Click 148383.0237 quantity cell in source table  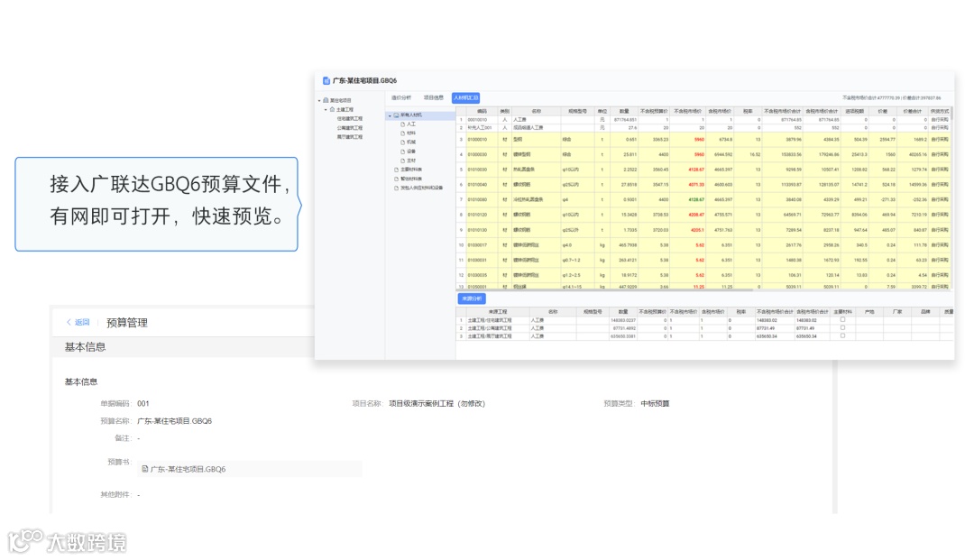tap(624, 320)
